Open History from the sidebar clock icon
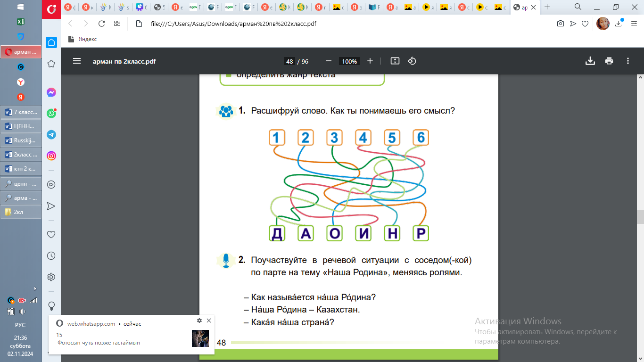 tap(51, 256)
